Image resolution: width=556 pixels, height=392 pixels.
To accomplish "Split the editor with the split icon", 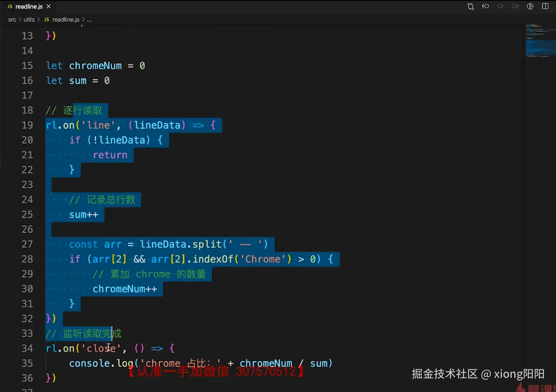I will pos(545,6).
